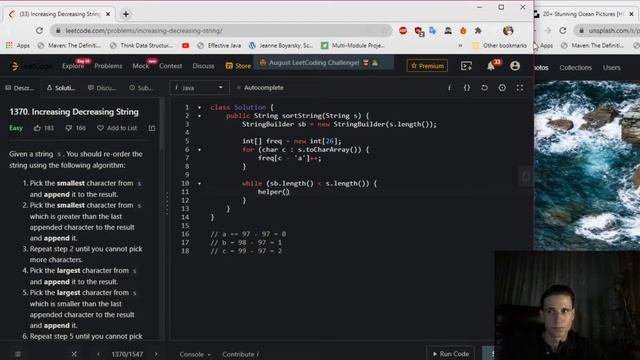This screenshot has height=360, width=640.
Task: Click the Premium button
Action: [x=427, y=66]
